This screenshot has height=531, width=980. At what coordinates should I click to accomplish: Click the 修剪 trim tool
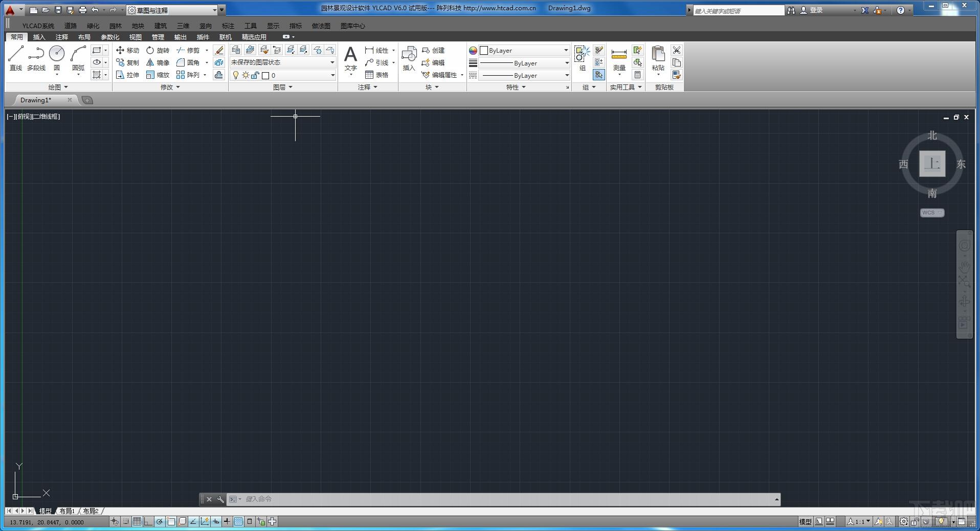click(188, 50)
